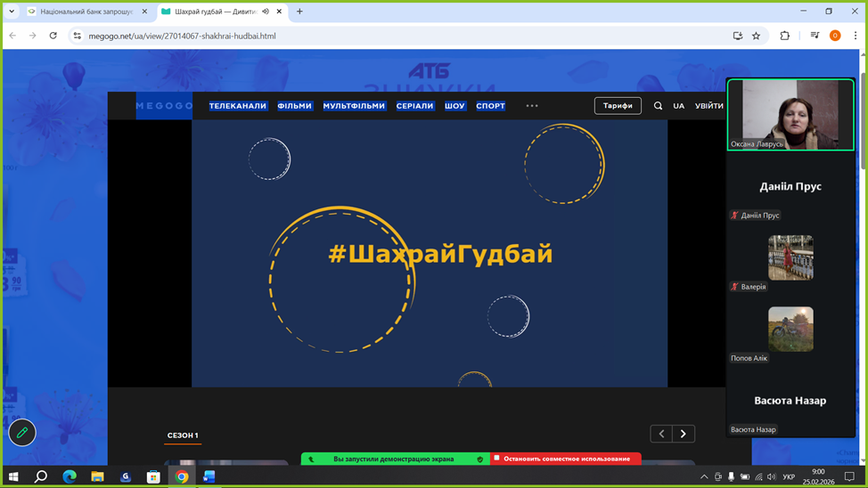Click the Megogo logo
The image size is (868, 488).
[164, 106]
